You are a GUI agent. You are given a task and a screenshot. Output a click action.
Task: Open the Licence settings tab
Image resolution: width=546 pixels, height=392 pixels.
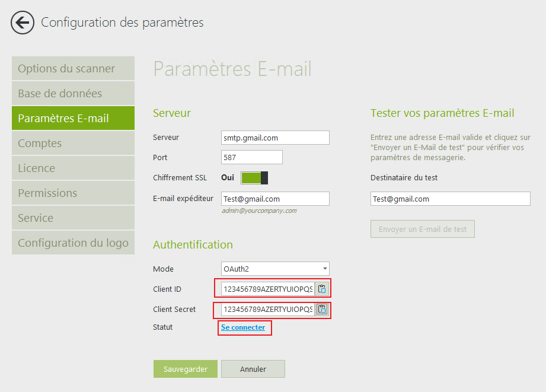pos(73,168)
